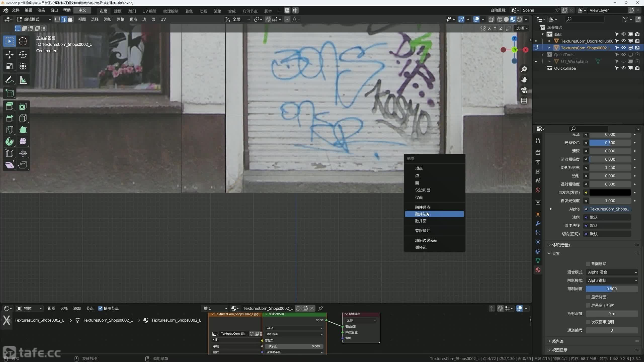This screenshot has width=644, height=362.
Task: Open the Material properties tab icon
Action: click(538, 270)
